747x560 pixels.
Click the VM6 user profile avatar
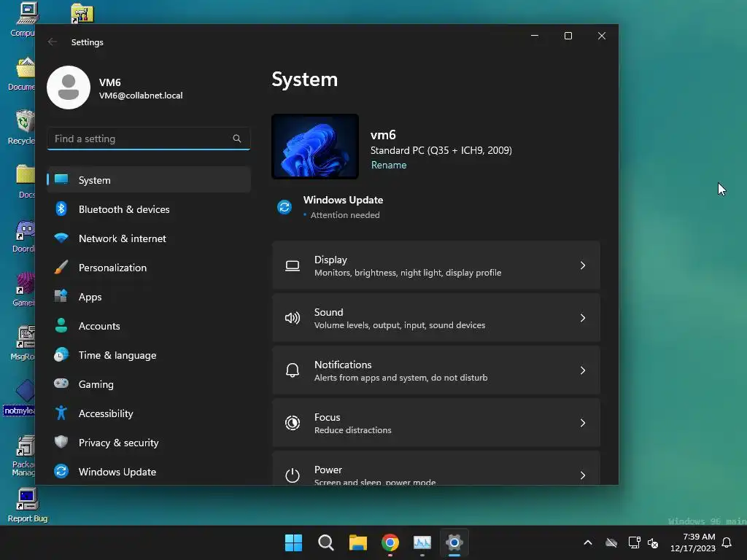pos(69,87)
